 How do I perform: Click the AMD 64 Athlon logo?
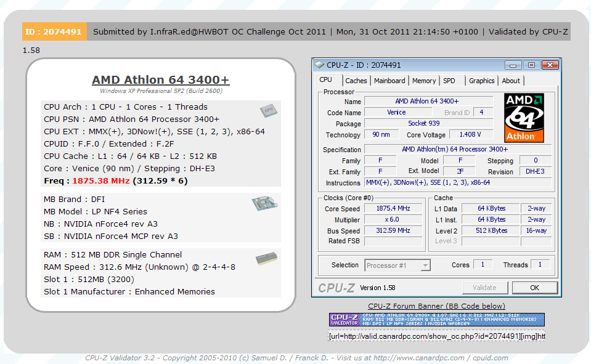[524, 118]
